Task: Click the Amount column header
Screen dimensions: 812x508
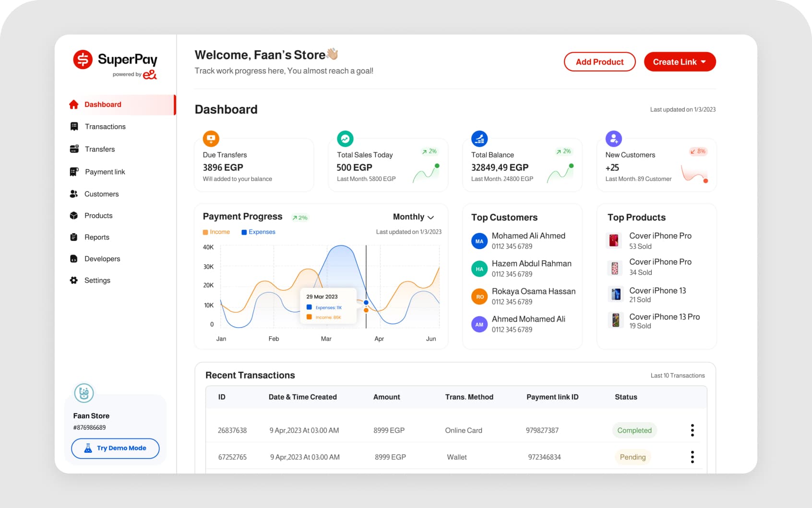Action: 386,397
